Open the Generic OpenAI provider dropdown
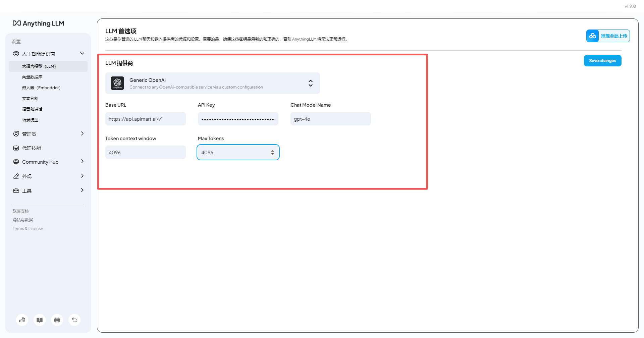The image size is (644, 338). (310, 83)
